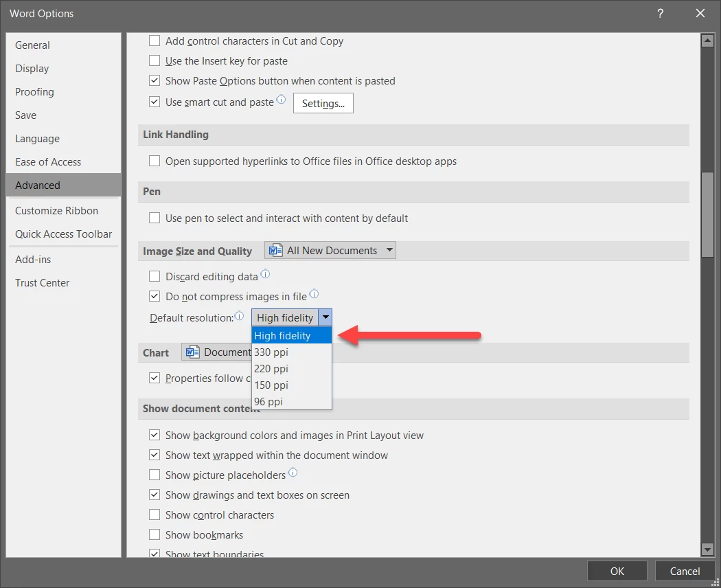The width and height of the screenshot is (721, 588).
Task: Toggle Show text wrapped within document window
Action: [x=154, y=455]
